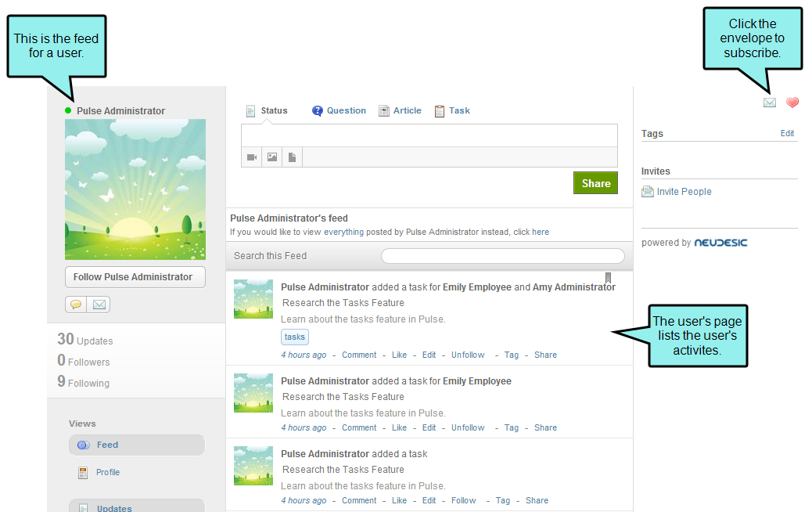The image size is (812, 512).
Task: Open the Profile view
Action: coord(108,473)
